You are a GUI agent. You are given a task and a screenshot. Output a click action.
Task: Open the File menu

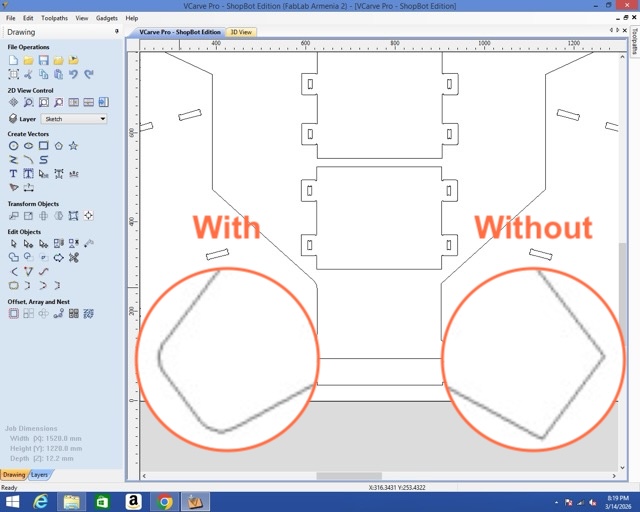pos(11,18)
